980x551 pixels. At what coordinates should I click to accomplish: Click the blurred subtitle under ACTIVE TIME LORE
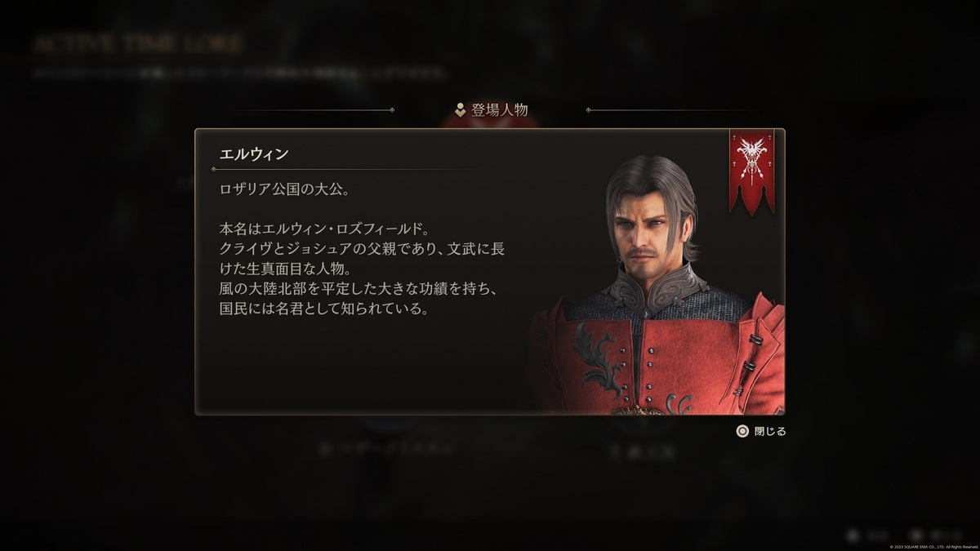[x=240, y=73]
